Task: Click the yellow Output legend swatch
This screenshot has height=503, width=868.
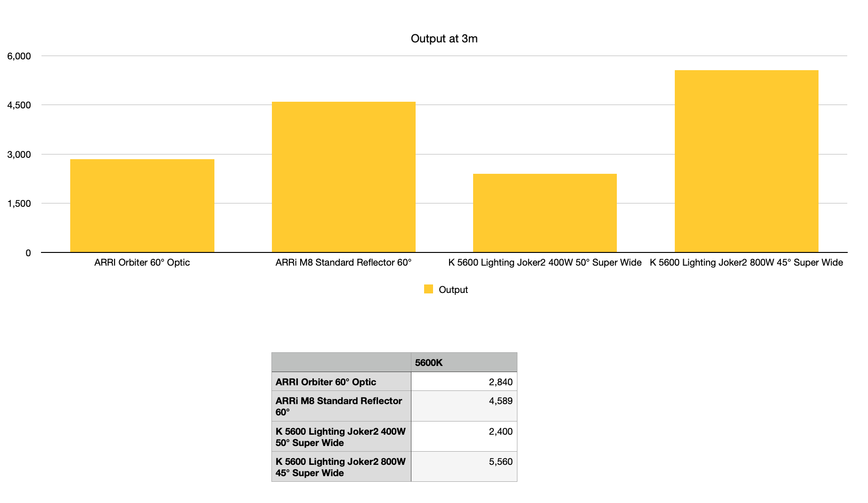Action: [428, 289]
